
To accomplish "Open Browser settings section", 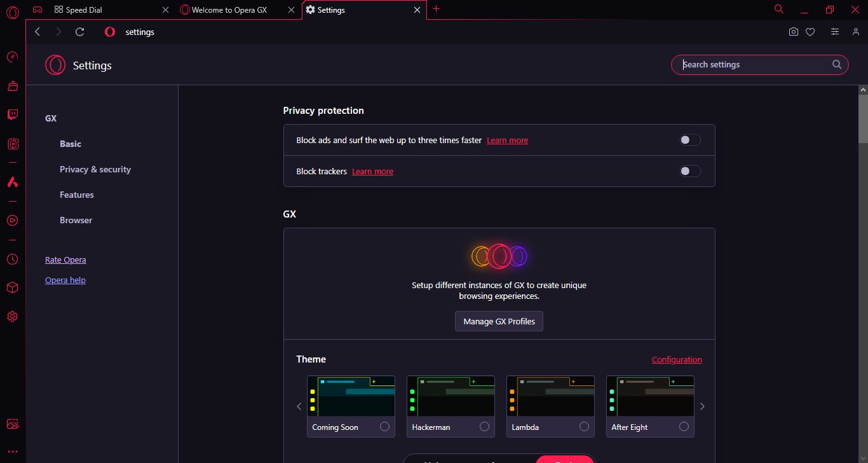I will 76,220.
